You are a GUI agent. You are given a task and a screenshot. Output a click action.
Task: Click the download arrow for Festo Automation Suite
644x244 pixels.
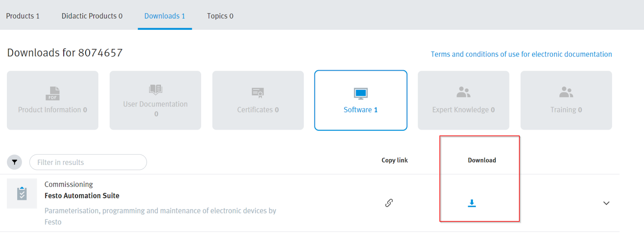472,203
